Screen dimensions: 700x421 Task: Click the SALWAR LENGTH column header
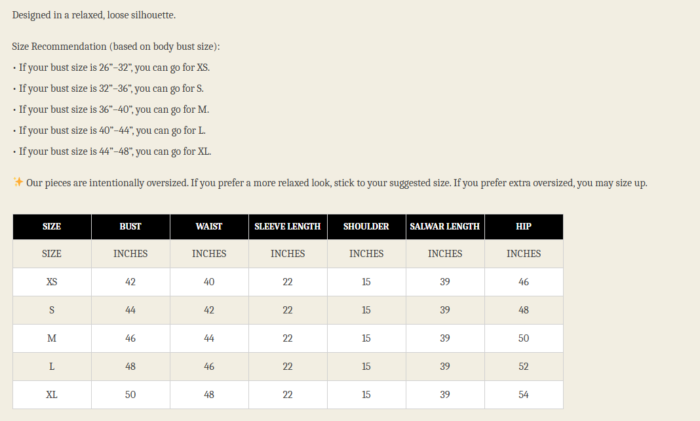(x=445, y=226)
